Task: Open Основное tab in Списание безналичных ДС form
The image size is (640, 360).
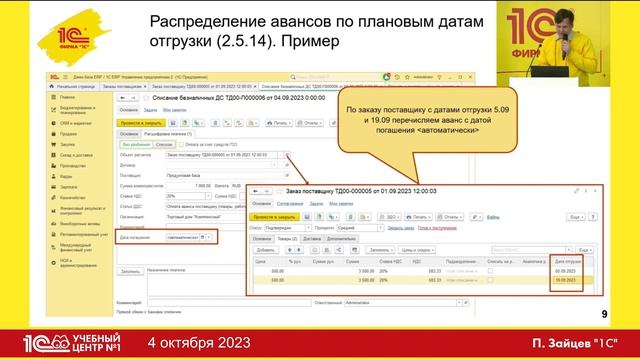Action: [129, 134]
